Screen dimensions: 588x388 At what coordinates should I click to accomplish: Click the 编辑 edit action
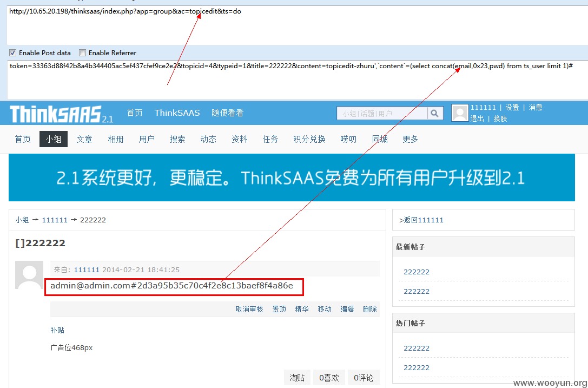click(347, 309)
